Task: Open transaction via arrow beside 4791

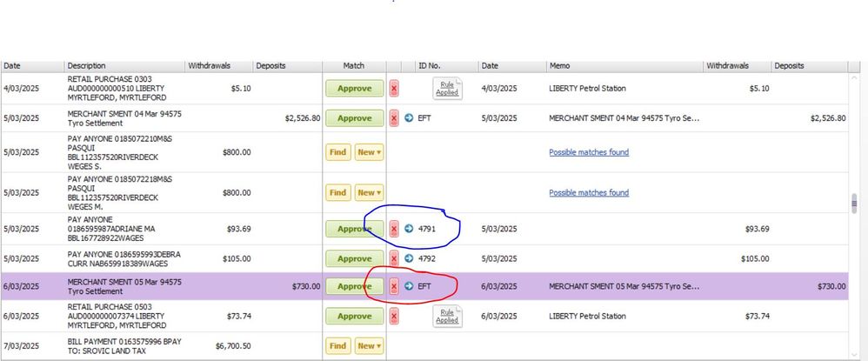Action: 409,229
